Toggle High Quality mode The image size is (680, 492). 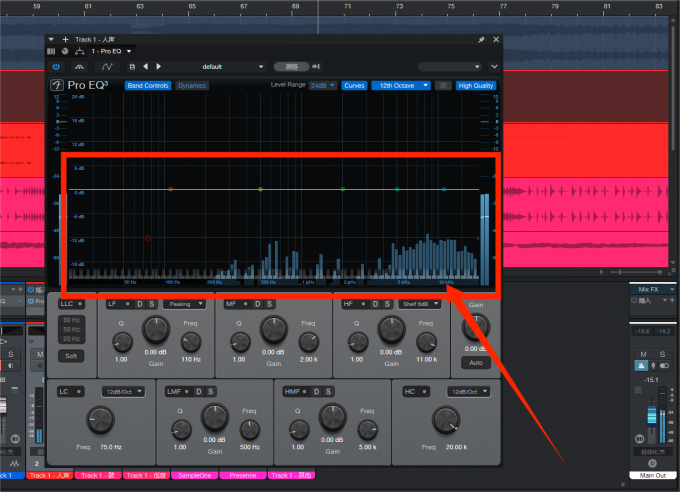pyautogui.click(x=476, y=85)
